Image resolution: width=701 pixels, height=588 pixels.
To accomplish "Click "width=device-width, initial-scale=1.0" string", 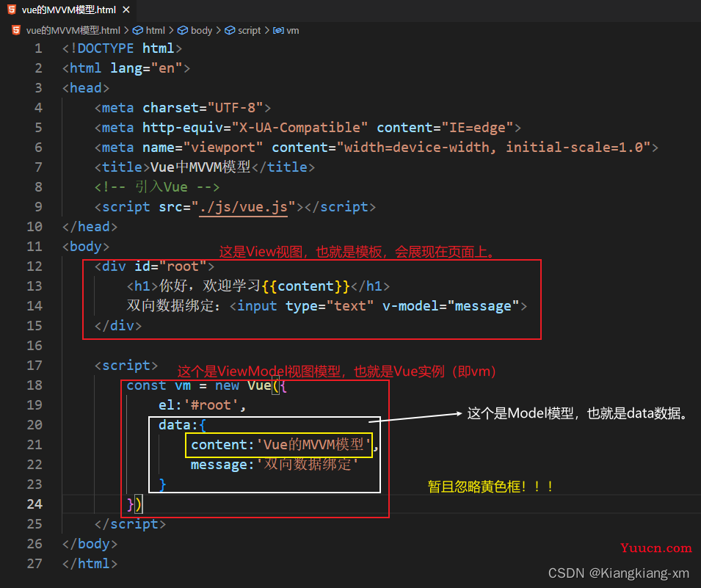I will tap(493, 148).
